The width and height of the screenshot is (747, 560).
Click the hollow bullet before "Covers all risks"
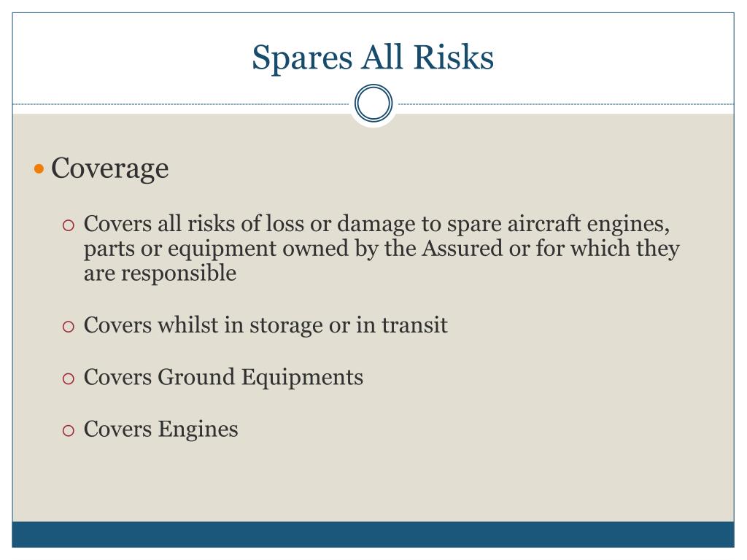(69, 226)
